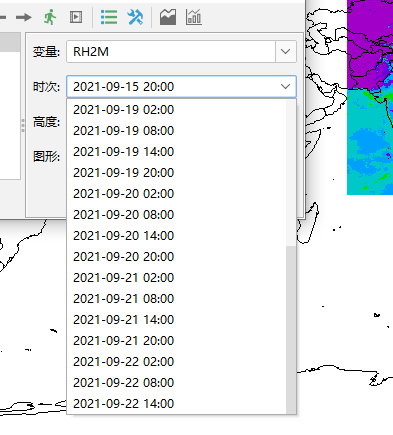Viewport: 393px width, 435px height.
Task: Click the colored humidity map area
Action: click(x=370, y=97)
